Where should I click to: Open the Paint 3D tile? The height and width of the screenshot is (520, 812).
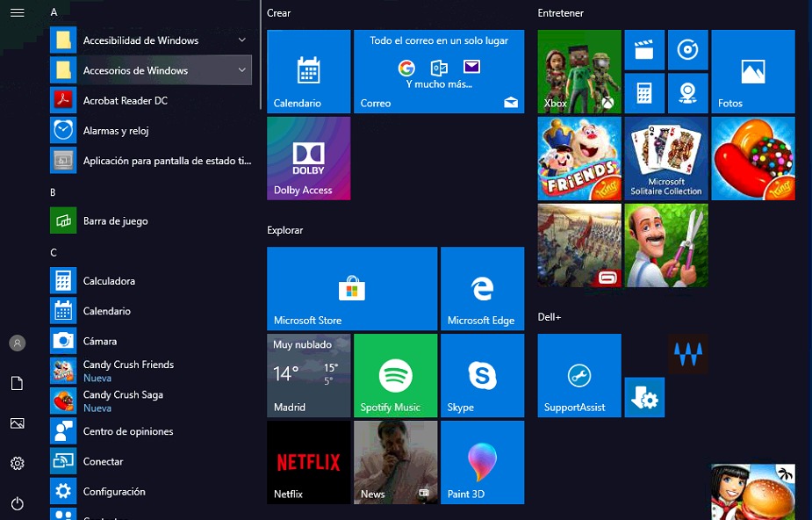(x=483, y=463)
